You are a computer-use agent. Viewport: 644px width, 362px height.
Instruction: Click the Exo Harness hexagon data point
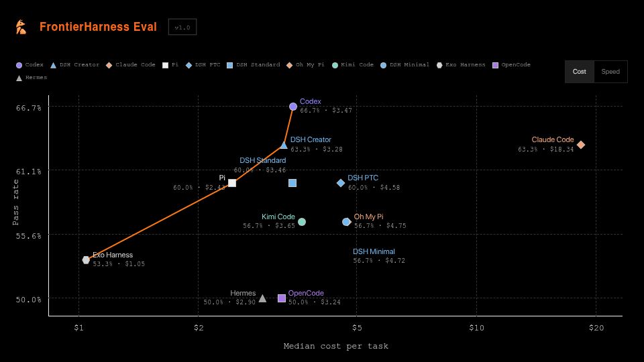(86, 260)
